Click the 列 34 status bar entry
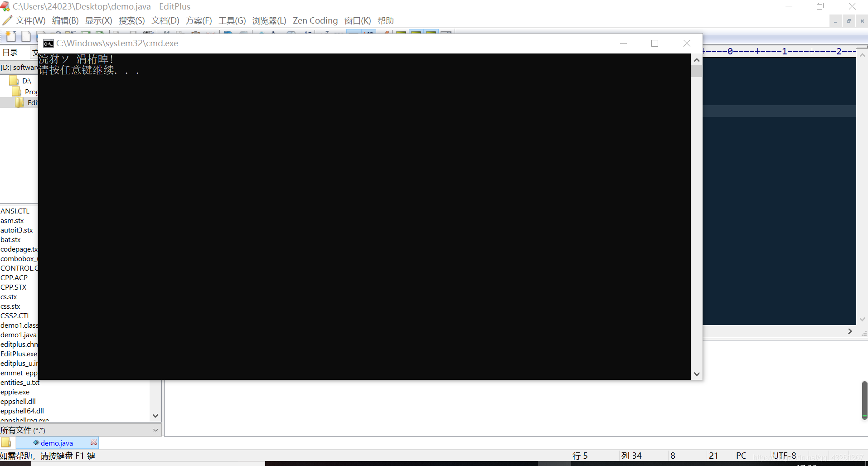The image size is (868, 466). coord(631,456)
